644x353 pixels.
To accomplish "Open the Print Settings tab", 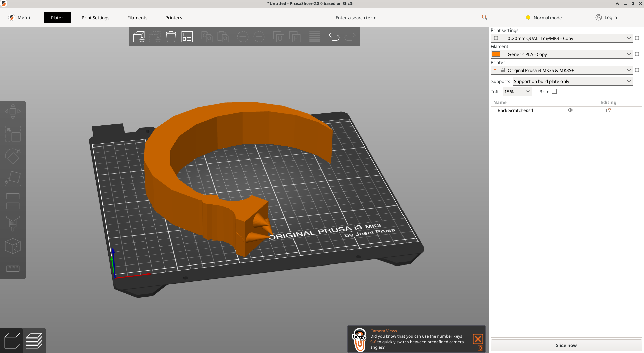I will pos(95,18).
